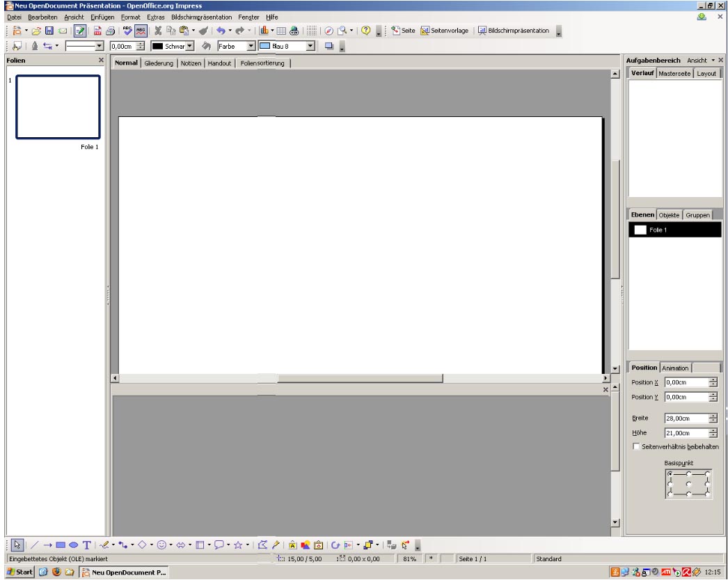Select the Folie 1 slide thumbnail

click(x=58, y=107)
